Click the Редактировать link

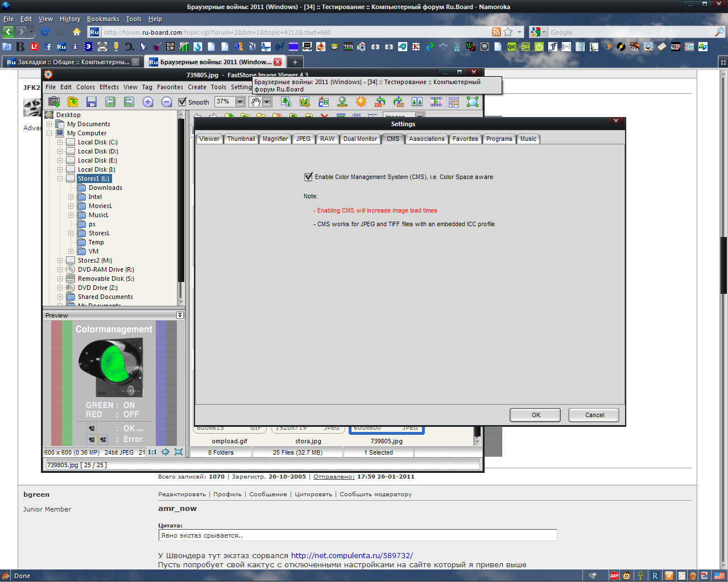[x=182, y=494]
